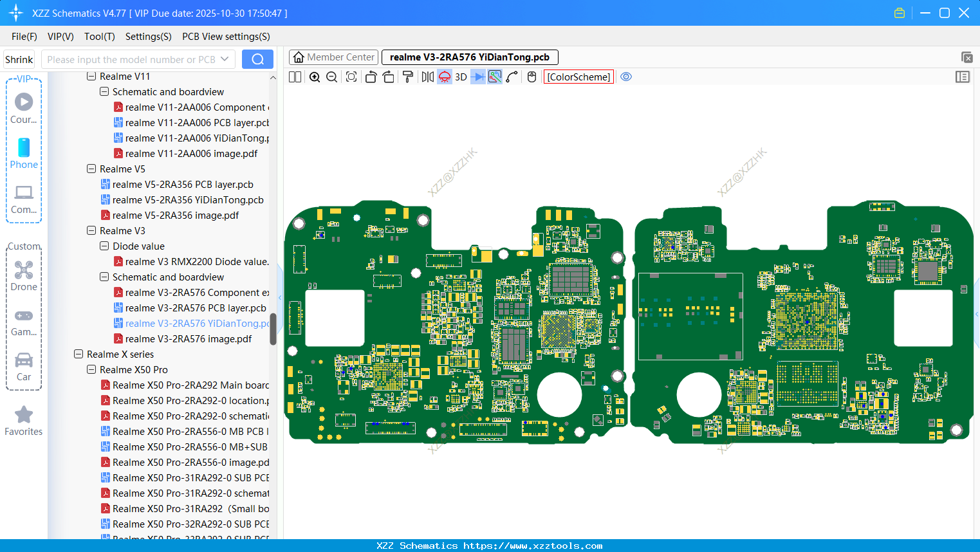Open realme V3-2RA576 image.pdf file
Screen dimensions: 980x552
pos(188,339)
